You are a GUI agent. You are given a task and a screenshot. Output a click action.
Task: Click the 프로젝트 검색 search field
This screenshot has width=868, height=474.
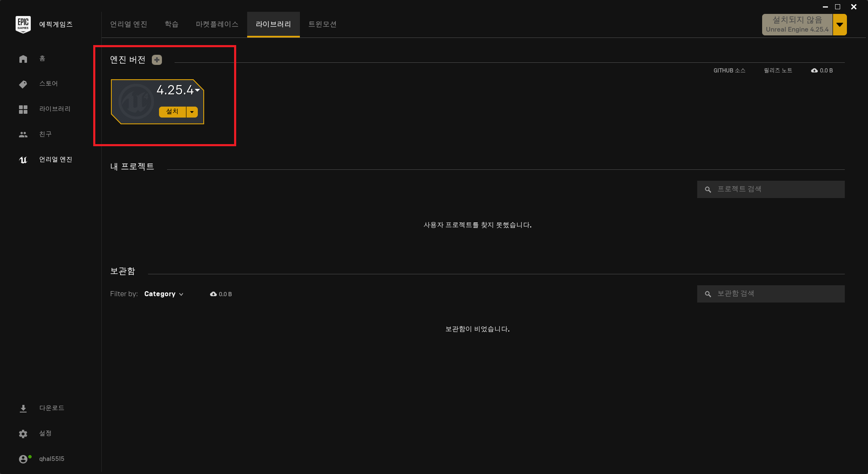(776, 189)
